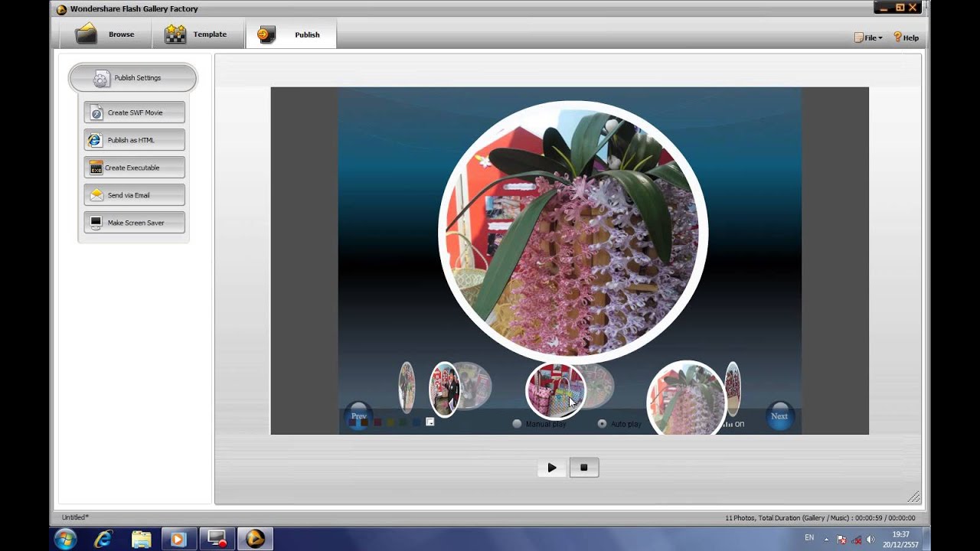
Task: Click the network tray icon
Action: pos(856,540)
